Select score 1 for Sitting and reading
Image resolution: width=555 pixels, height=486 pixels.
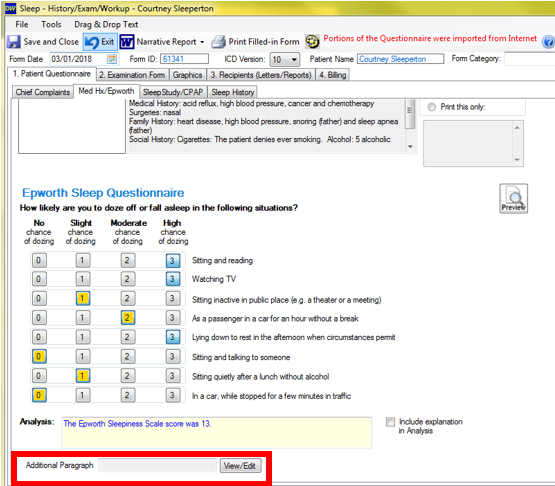[x=82, y=261]
